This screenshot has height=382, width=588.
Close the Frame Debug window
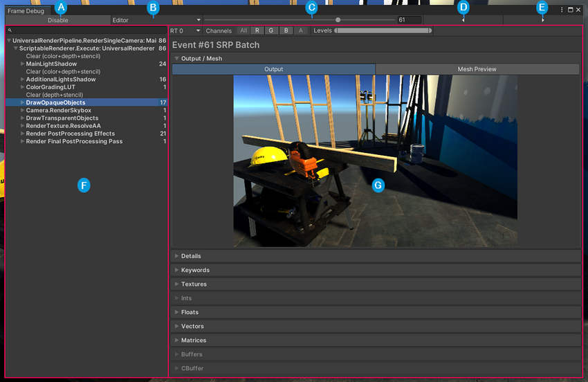tap(578, 10)
